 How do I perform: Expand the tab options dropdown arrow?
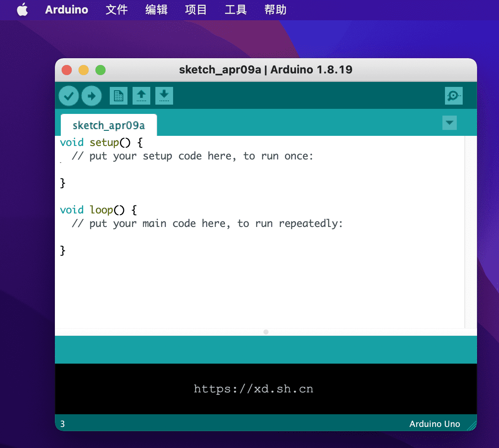pyautogui.click(x=449, y=123)
